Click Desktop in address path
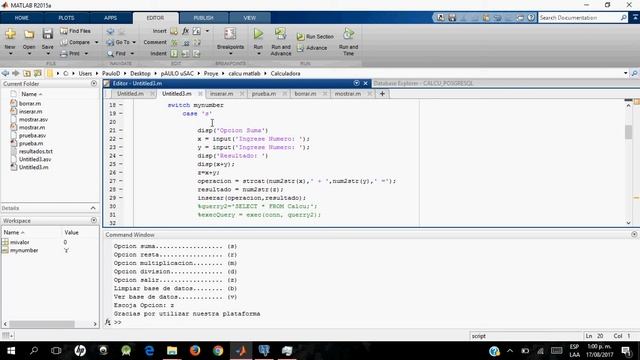This screenshot has height=360, width=640. pyautogui.click(x=140, y=73)
